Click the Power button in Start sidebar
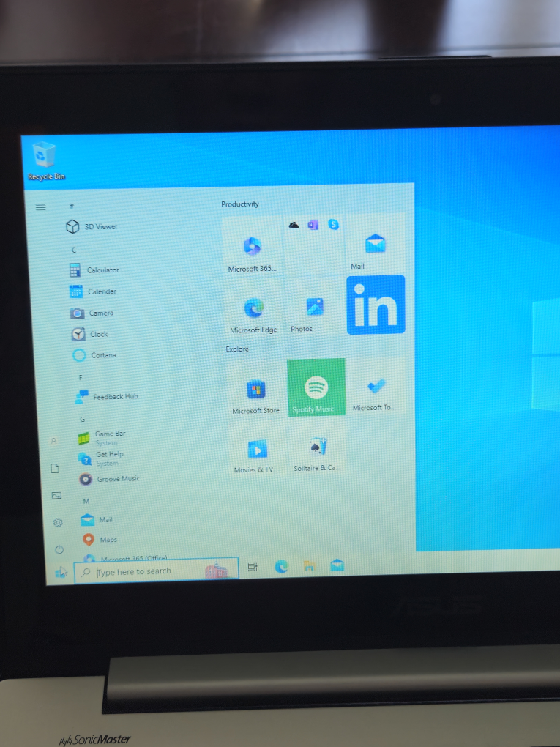This screenshot has height=747, width=560. pos(59,549)
